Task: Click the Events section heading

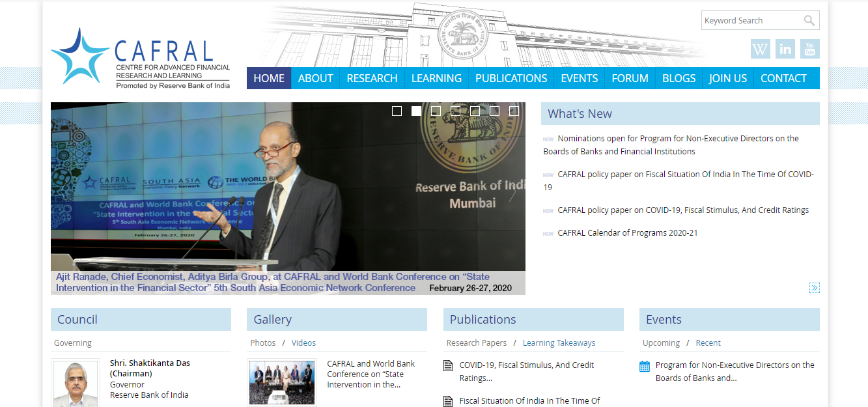Action: 729,319
